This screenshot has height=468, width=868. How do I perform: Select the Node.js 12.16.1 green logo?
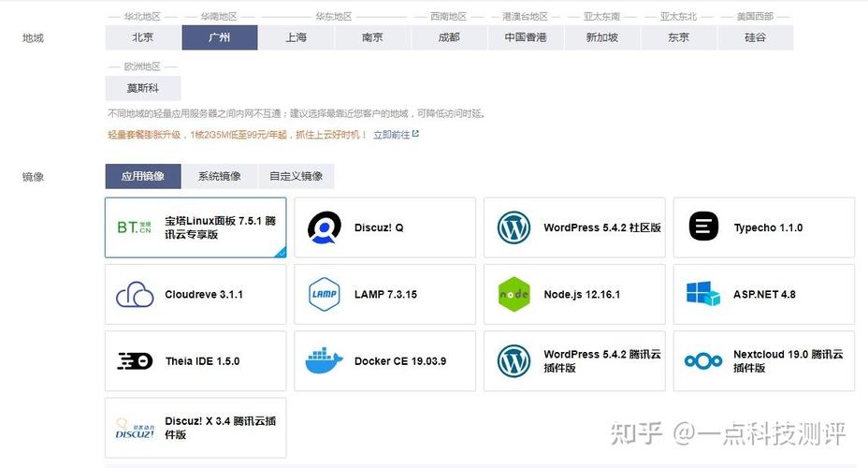(x=514, y=294)
